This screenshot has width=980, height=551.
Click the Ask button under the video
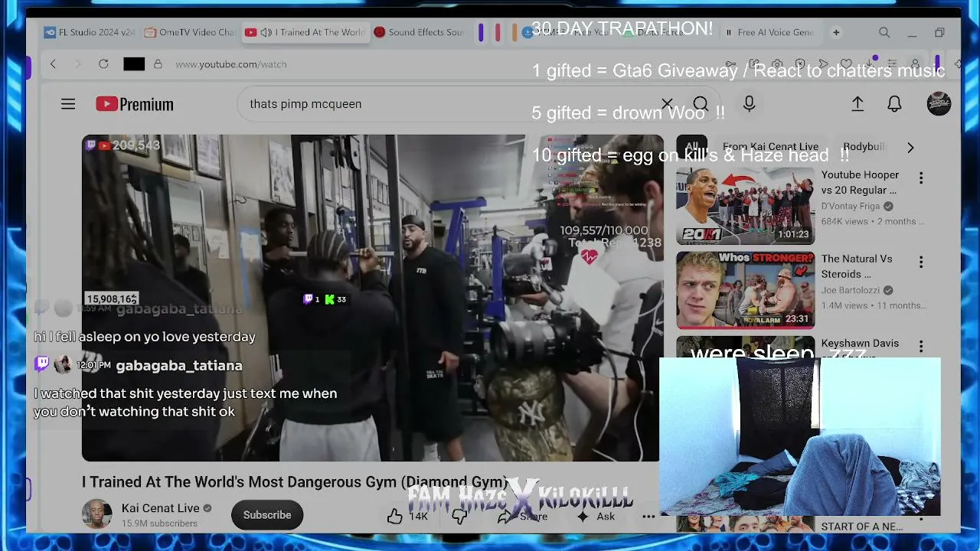coord(596,517)
